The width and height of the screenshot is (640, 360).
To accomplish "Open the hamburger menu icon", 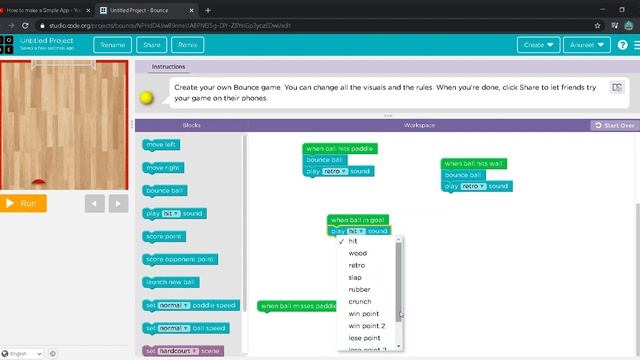I will [x=637, y=45].
